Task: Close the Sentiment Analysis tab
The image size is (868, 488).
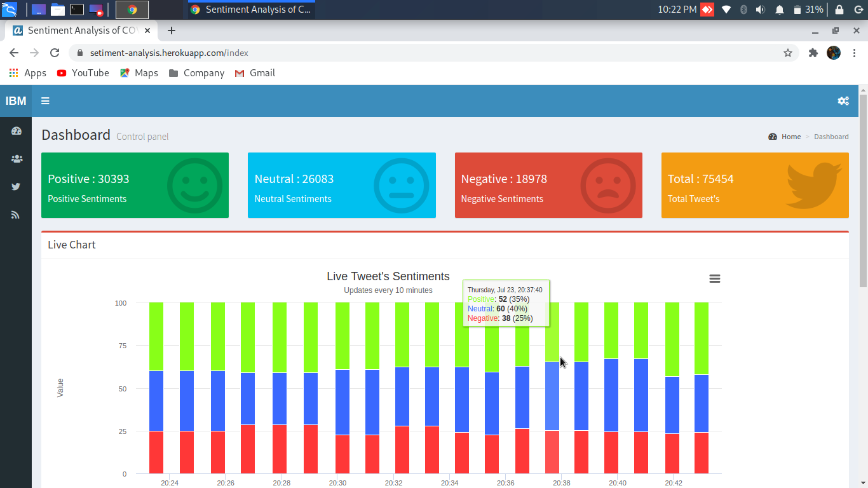Action: (147, 30)
